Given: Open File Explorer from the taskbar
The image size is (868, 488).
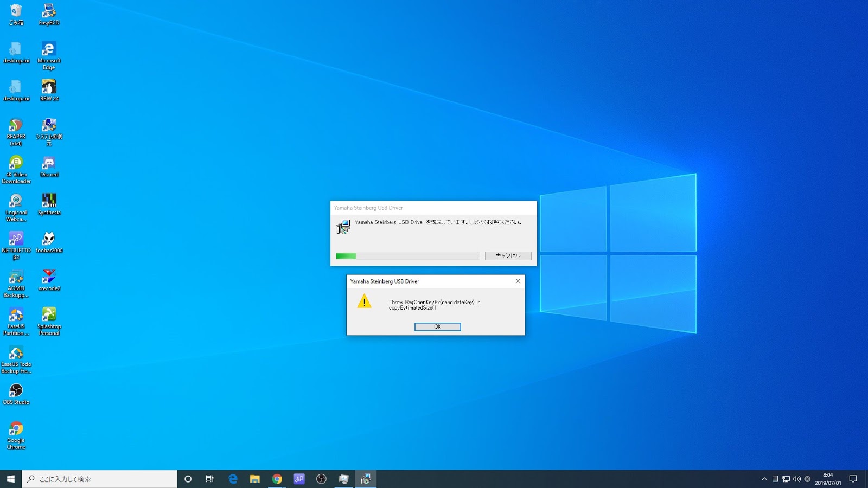Looking at the screenshot, I should click(x=255, y=479).
